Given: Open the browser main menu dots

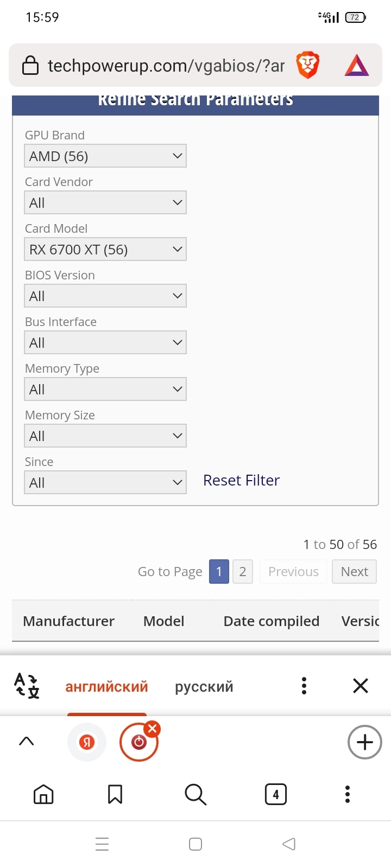Looking at the screenshot, I should pyautogui.click(x=348, y=794).
